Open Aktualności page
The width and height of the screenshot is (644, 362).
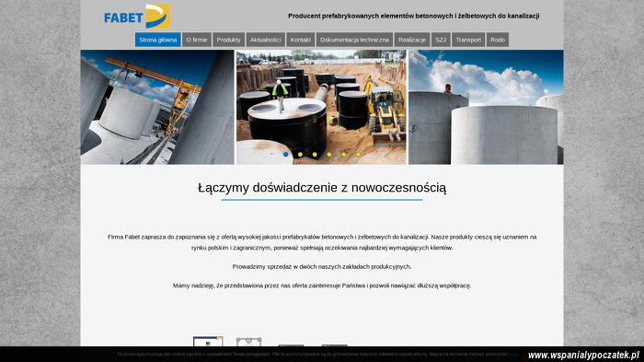265,40
